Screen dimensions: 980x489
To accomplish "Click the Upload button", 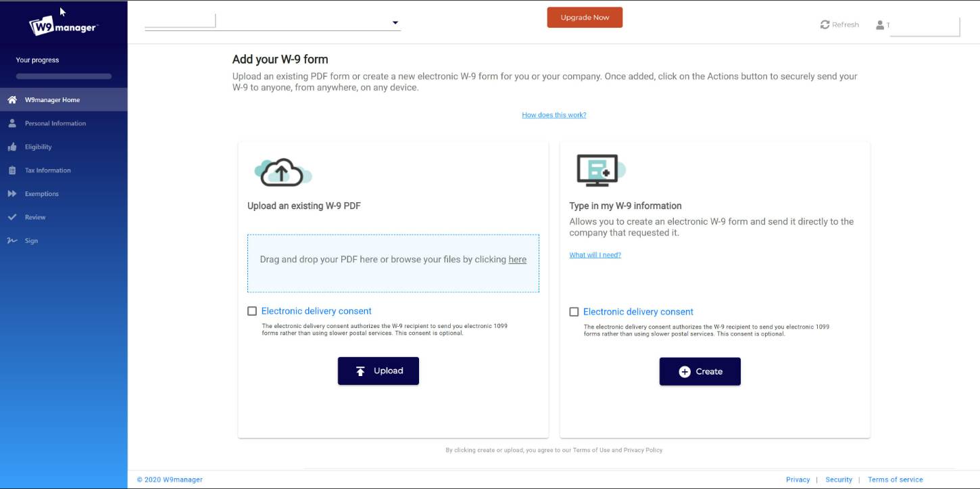I will 378,371.
